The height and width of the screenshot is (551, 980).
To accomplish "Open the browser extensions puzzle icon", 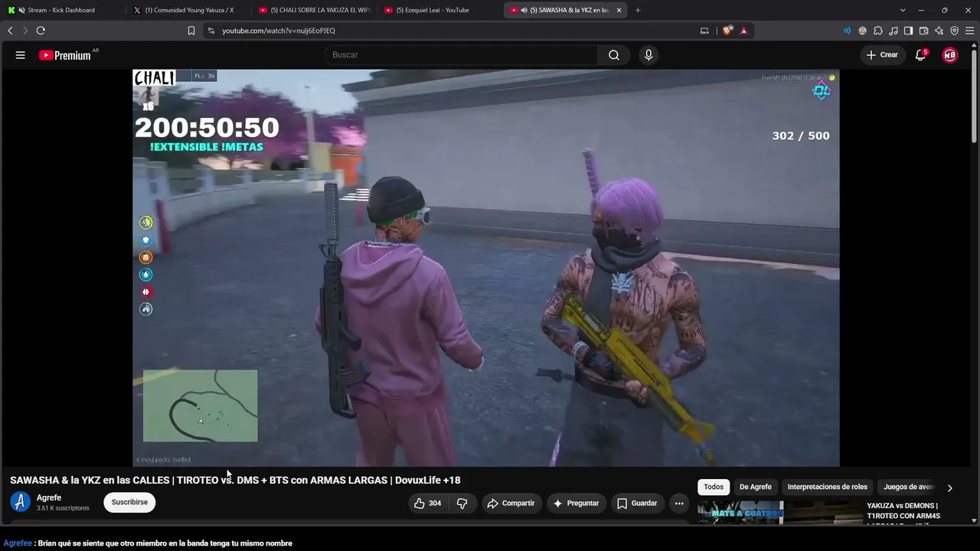I will pyautogui.click(x=878, y=31).
